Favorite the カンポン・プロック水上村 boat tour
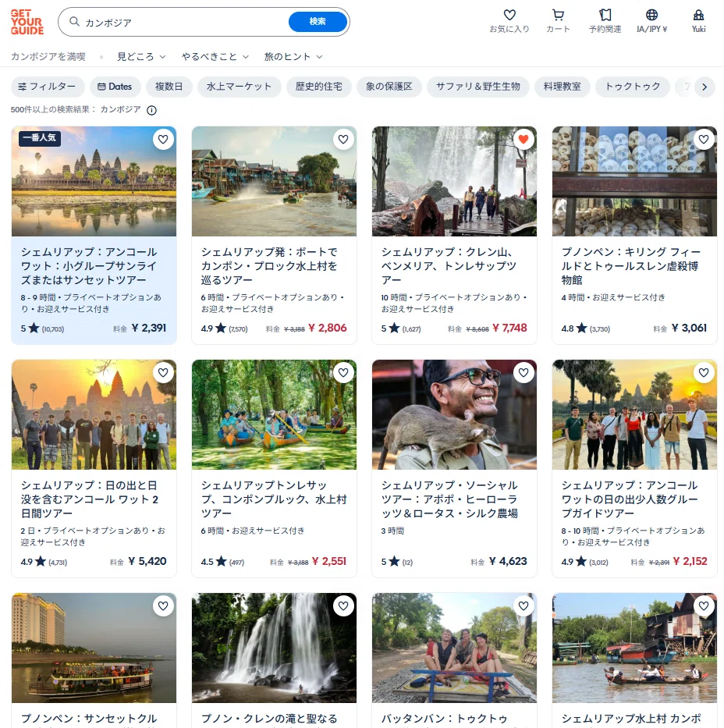 343,140
